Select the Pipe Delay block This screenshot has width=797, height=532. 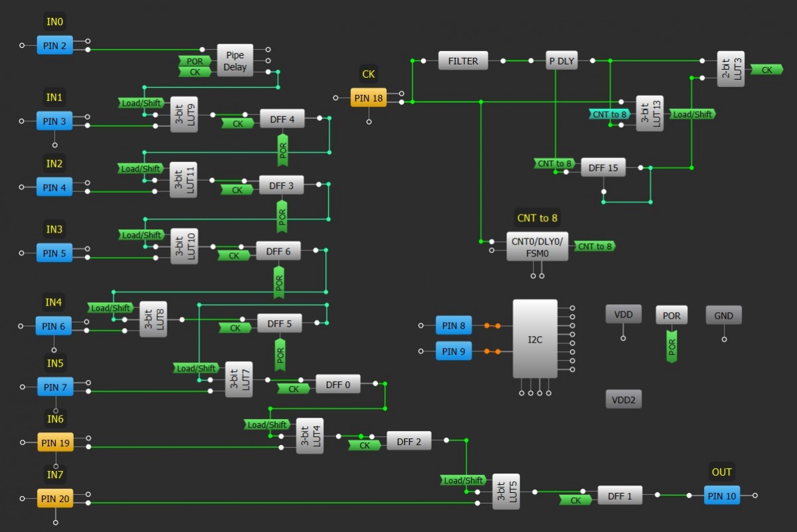pyautogui.click(x=235, y=61)
